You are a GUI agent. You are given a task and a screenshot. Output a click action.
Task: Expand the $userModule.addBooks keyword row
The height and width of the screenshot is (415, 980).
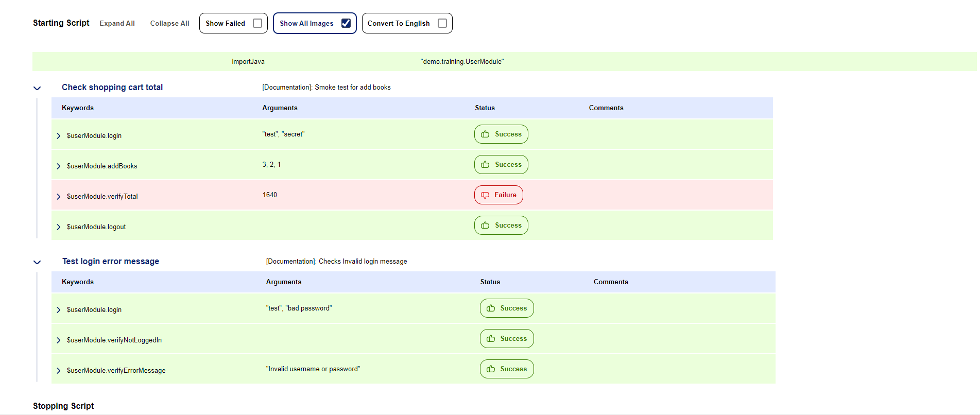tap(59, 166)
